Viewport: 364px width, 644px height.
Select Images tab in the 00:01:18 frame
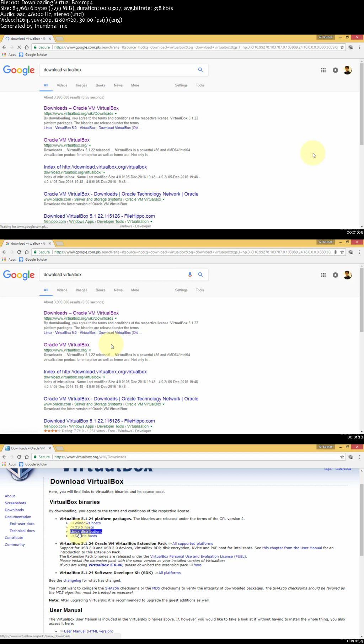[81, 290]
